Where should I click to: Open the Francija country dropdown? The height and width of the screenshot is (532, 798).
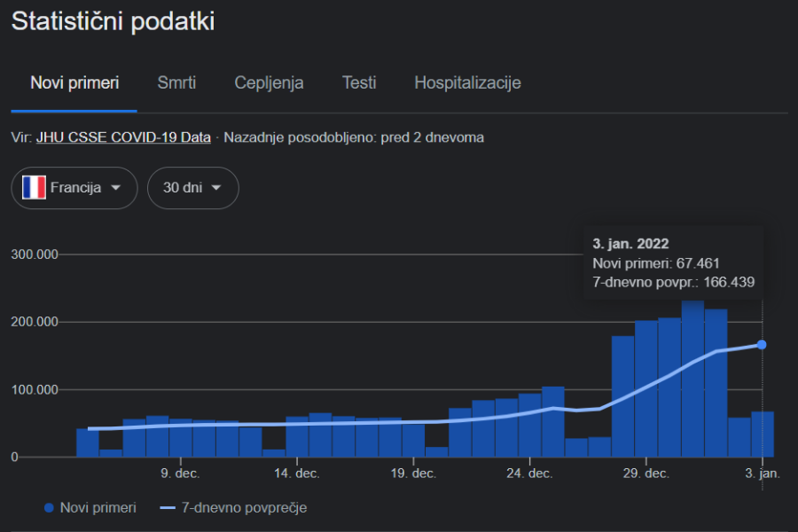[x=74, y=187]
